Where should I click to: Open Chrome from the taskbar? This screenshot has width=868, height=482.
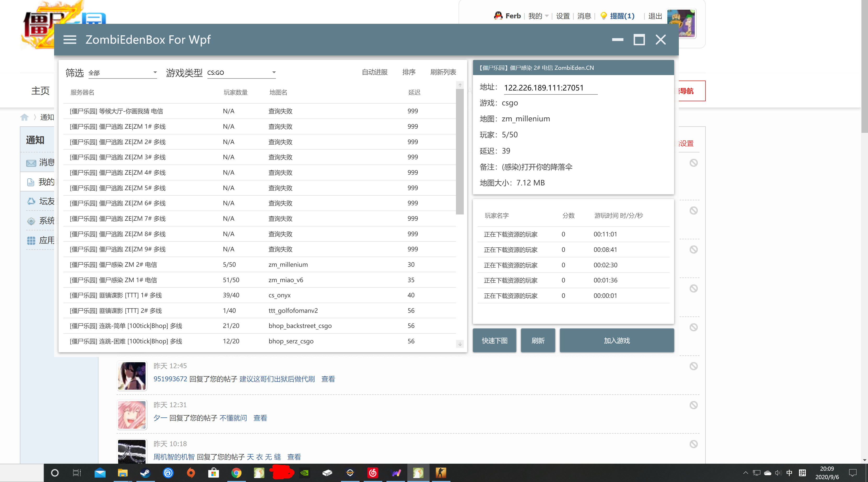point(236,473)
